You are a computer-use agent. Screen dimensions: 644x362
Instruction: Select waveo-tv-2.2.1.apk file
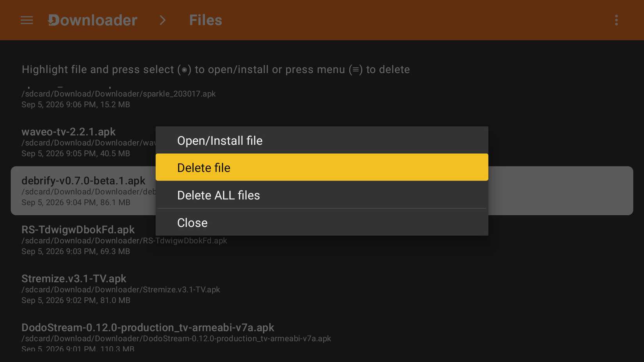pos(69,132)
